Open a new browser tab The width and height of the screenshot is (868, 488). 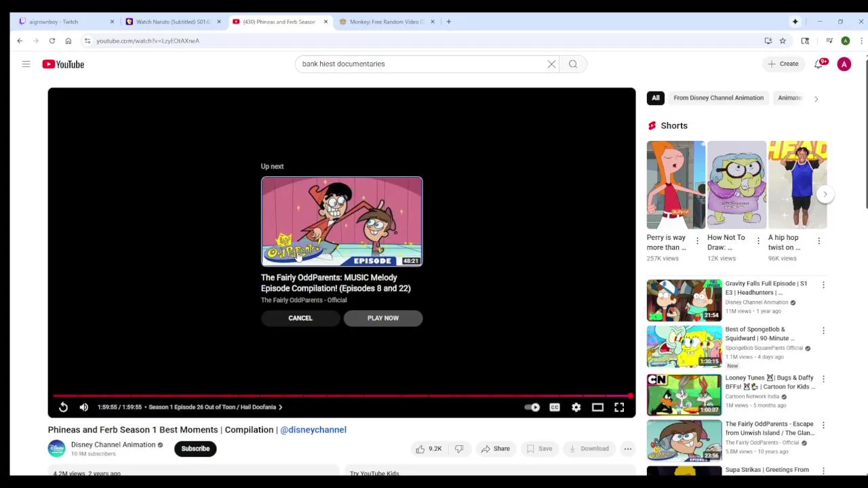click(x=448, y=22)
